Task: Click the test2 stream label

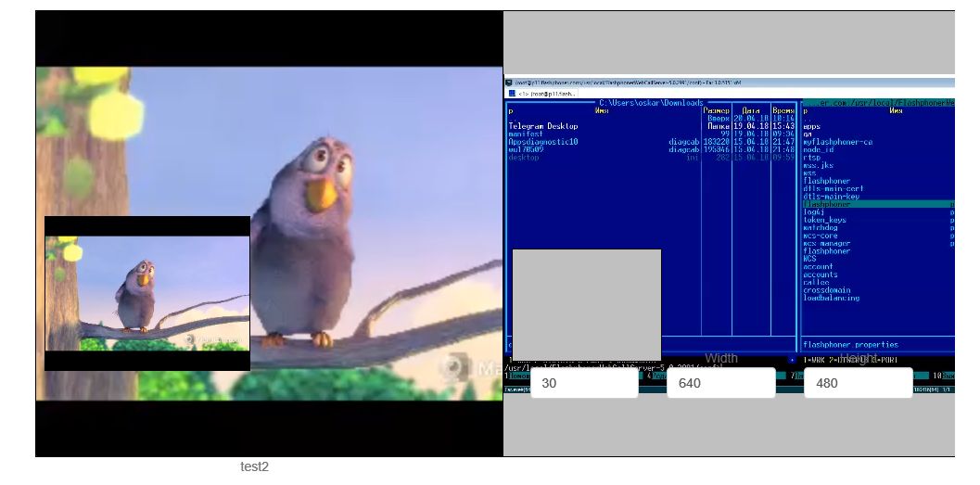Action: 254,467
